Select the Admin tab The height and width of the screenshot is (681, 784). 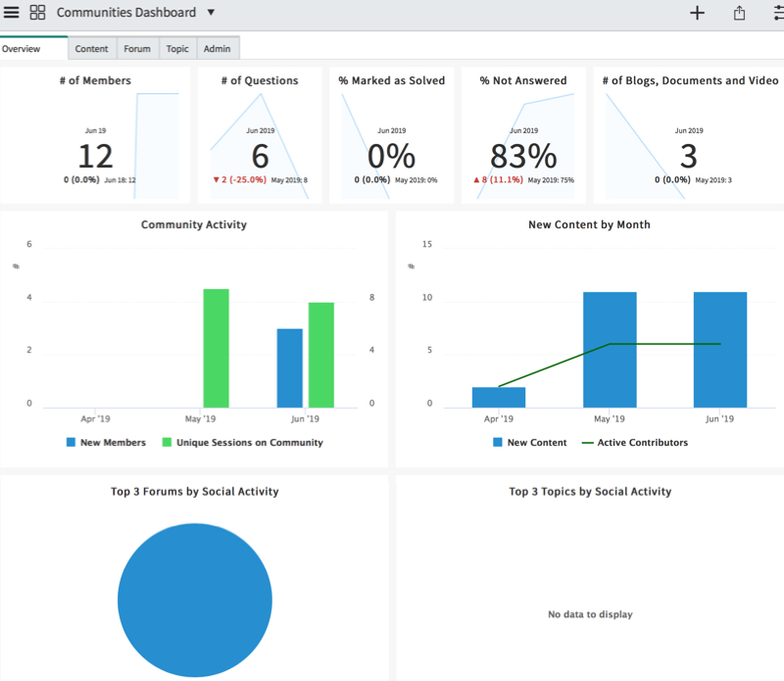[217, 48]
